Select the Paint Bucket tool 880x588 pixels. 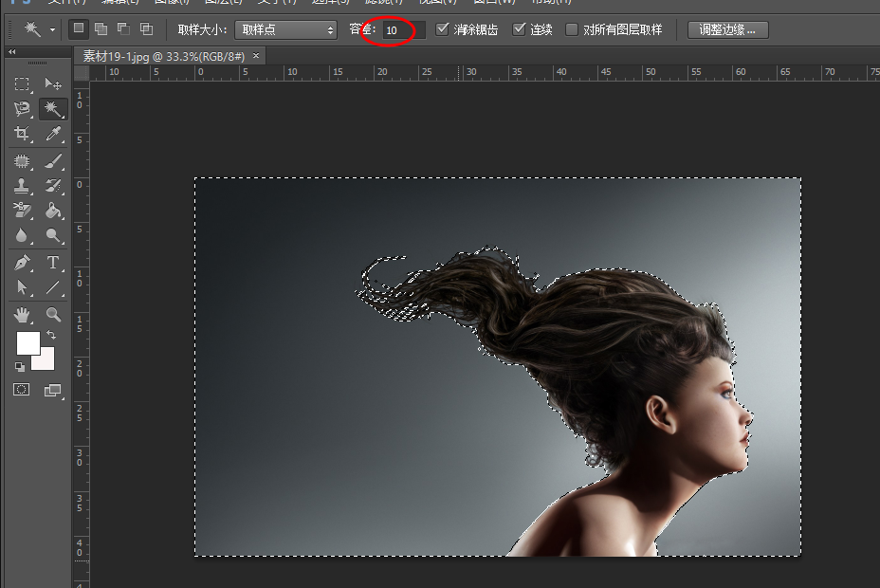53,211
